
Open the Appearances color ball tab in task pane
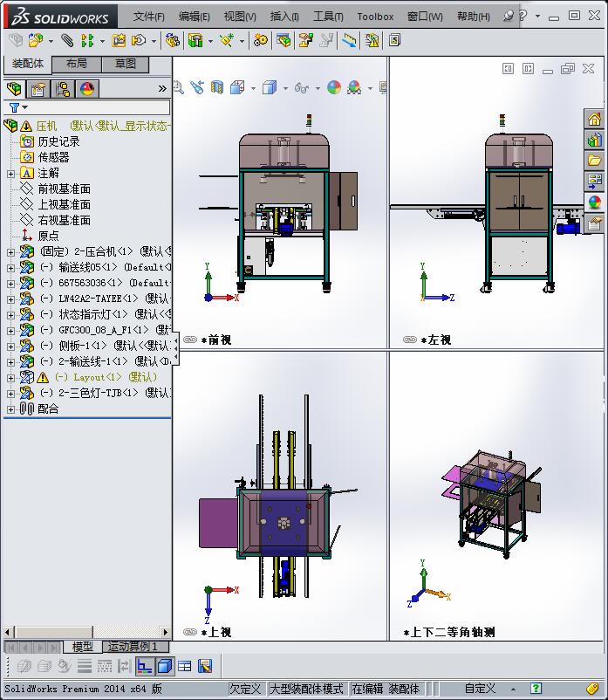click(x=594, y=202)
